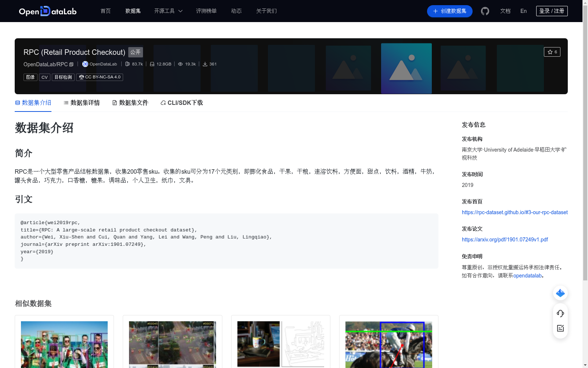Screen dimensions: 588x368
Task: Open the similar dataset with street aerial views
Action: click(x=172, y=342)
